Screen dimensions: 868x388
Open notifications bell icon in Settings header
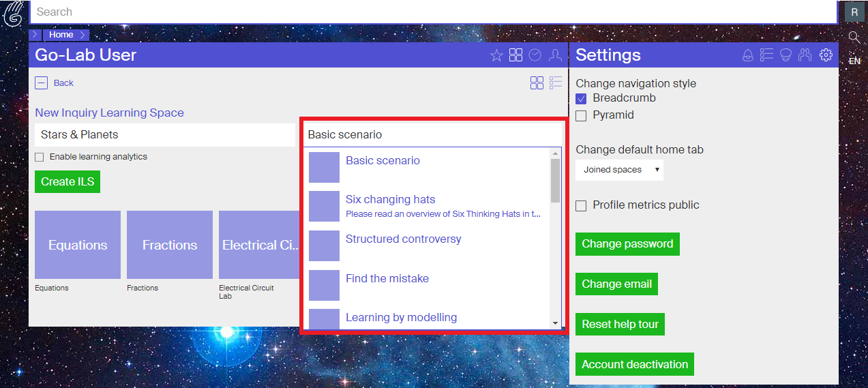click(748, 55)
